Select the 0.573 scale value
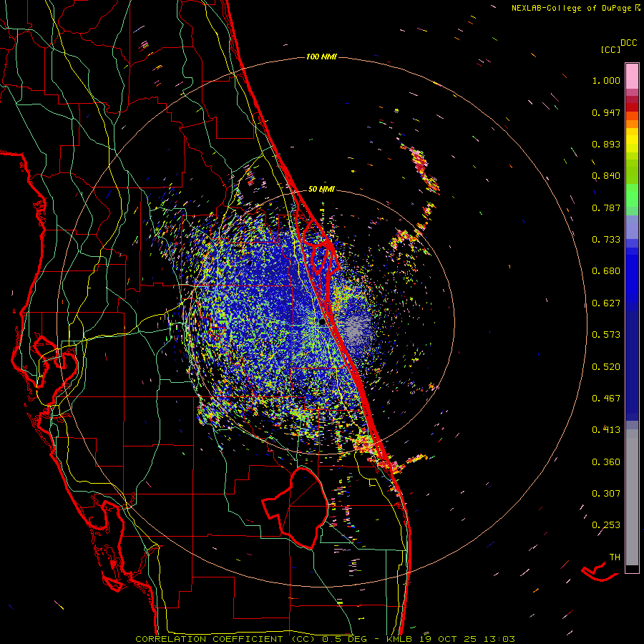The image size is (644, 644). click(606, 335)
